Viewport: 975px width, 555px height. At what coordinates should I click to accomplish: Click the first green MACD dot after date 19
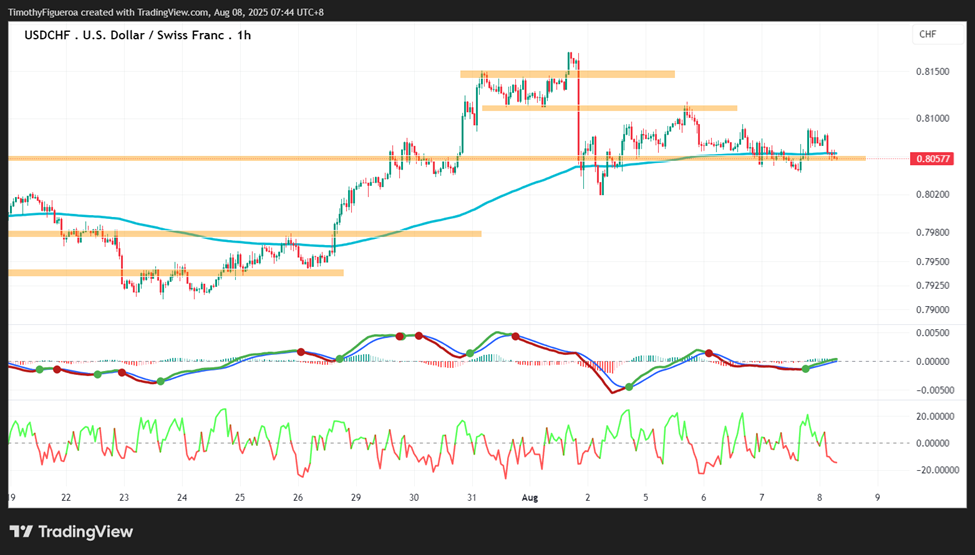40,369
